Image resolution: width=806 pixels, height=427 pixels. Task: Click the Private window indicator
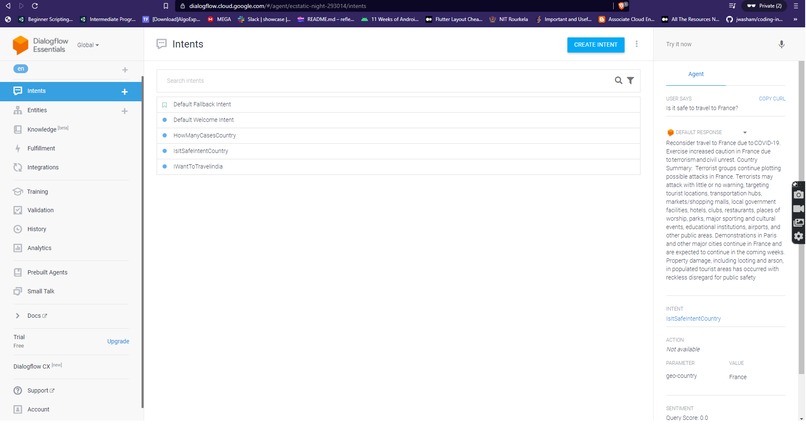[764, 6]
